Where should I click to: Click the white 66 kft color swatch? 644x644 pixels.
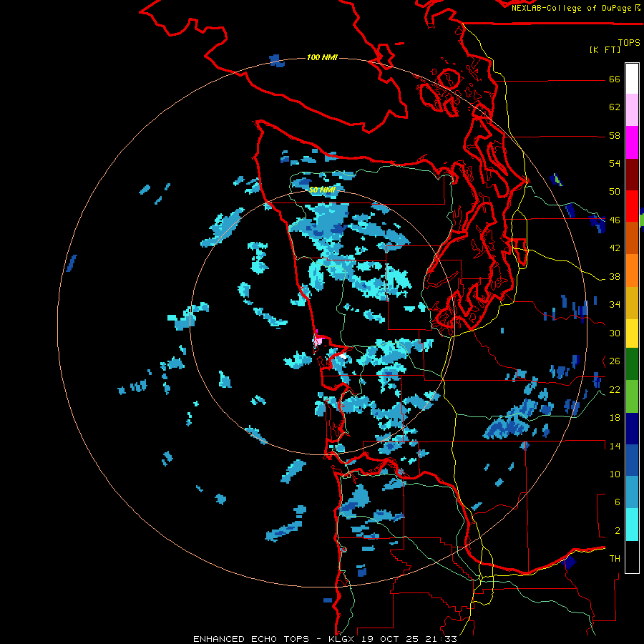(x=632, y=79)
